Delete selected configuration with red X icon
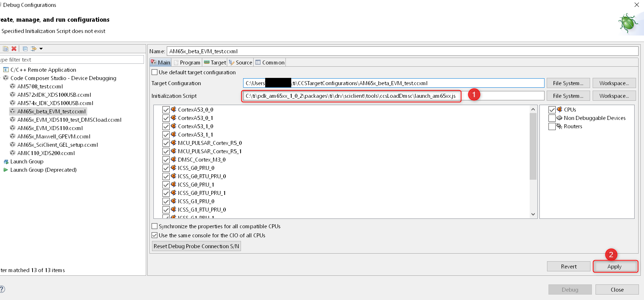The image size is (644, 300). point(14,49)
